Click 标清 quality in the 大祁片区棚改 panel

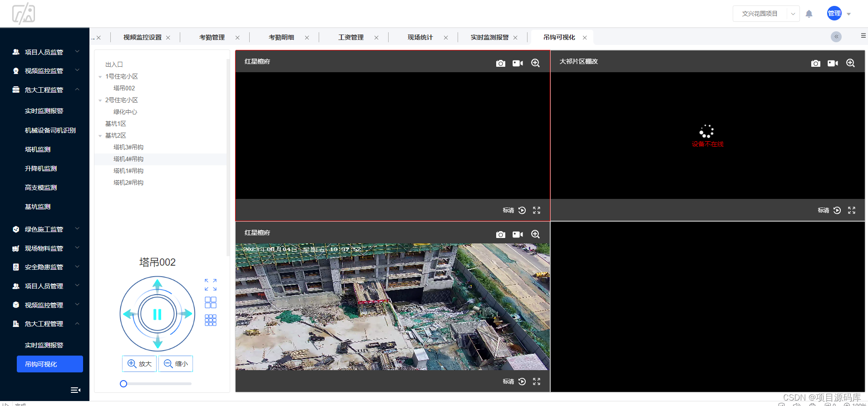point(823,210)
